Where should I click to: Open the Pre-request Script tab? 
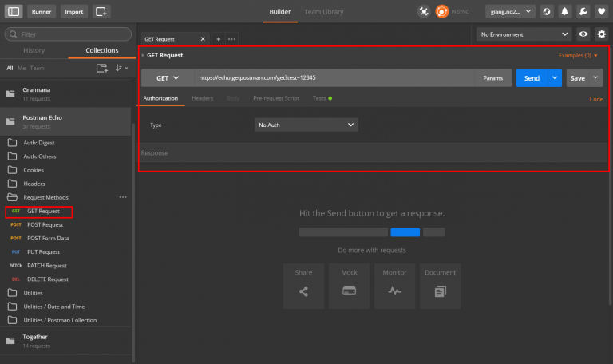[275, 98]
